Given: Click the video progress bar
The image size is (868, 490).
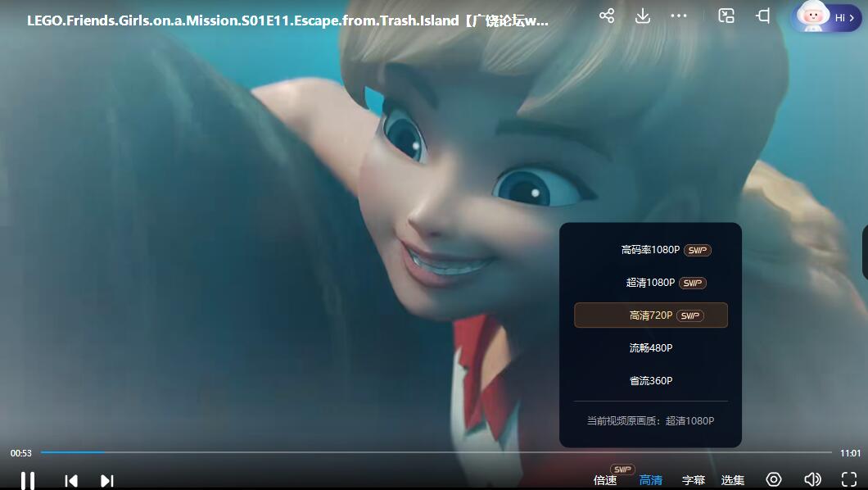Looking at the screenshot, I should coord(436,452).
